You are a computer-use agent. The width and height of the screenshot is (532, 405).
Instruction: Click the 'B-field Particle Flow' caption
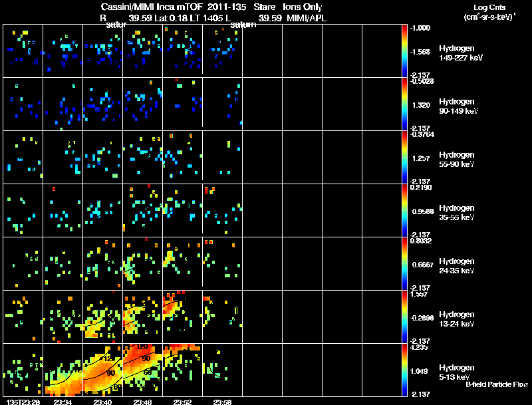point(497,384)
